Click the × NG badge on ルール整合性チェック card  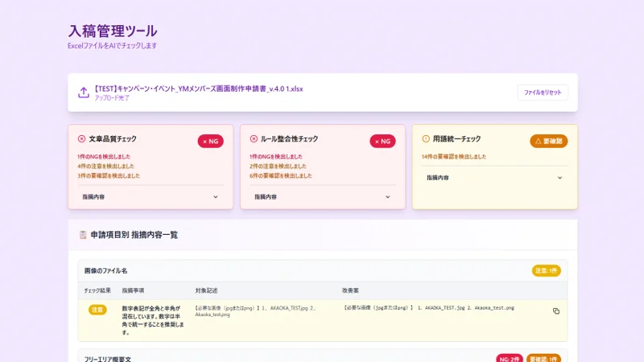(382, 142)
